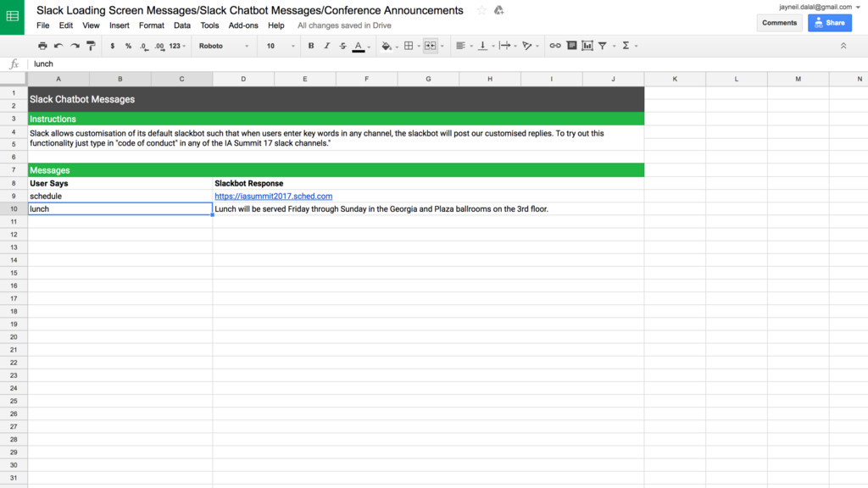Screen dimensions: 868x488
Task: Select the row 9 header
Action: tap(14, 197)
